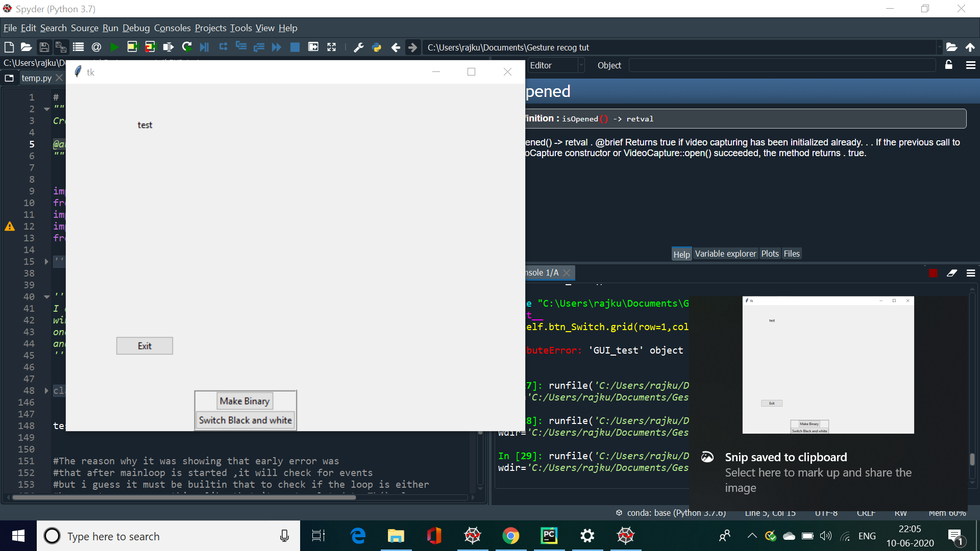Toggle fullscreen mode icon in toolbar
The height and width of the screenshot is (551, 980).
[x=331, y=47]
